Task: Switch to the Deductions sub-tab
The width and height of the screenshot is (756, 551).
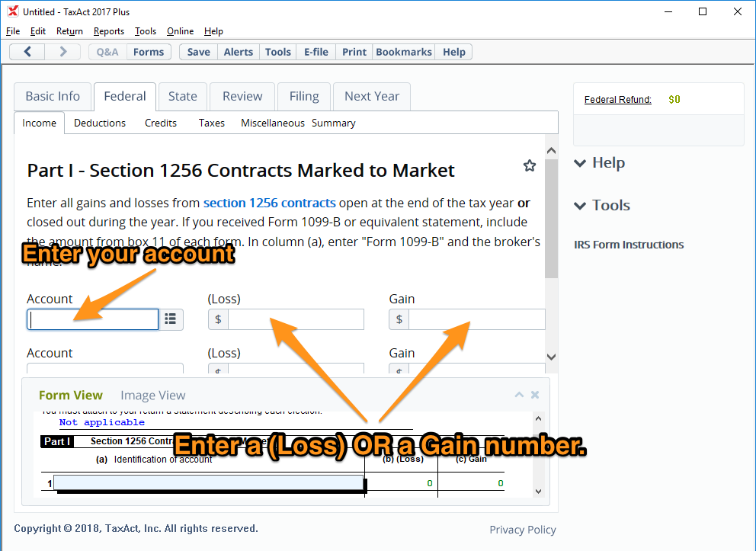Action: pos(100,123)
